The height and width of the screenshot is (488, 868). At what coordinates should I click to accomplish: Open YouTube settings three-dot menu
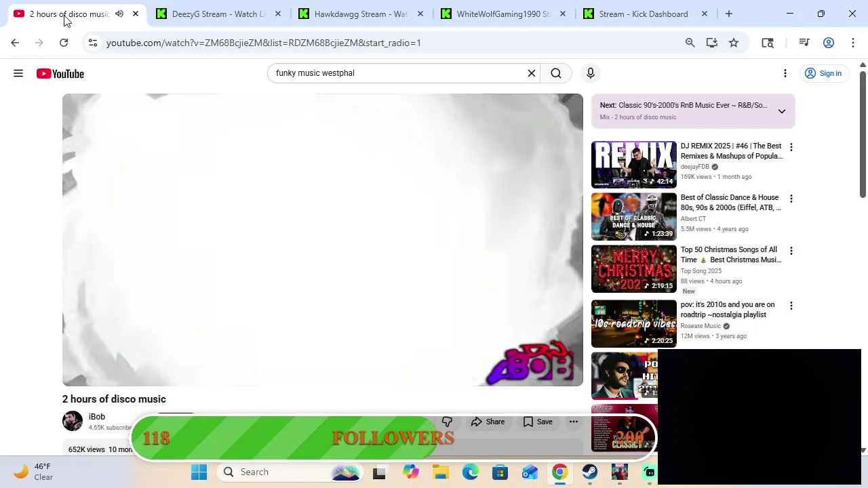click(785, 73)
